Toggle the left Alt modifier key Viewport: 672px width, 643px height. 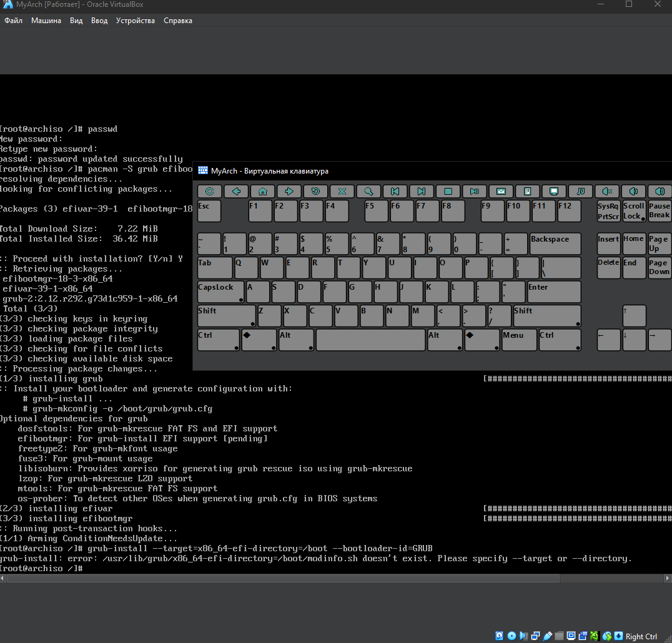[296, 340]
